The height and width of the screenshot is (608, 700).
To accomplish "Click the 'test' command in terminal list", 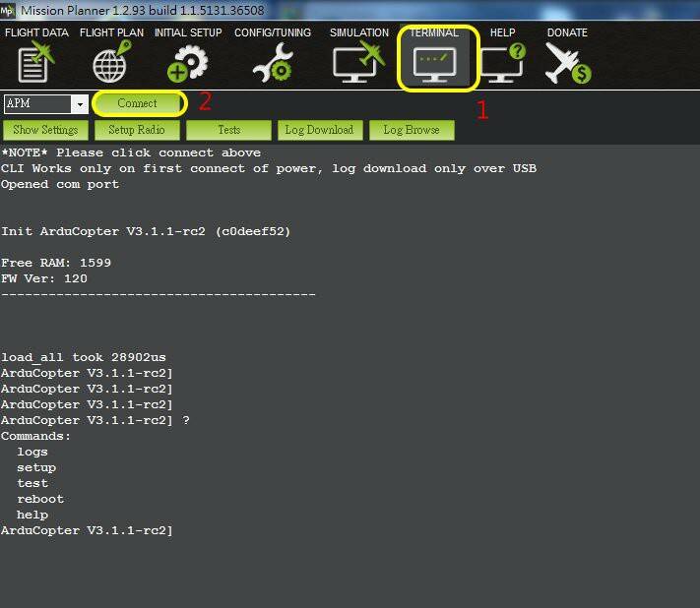I will click(32, 483).
